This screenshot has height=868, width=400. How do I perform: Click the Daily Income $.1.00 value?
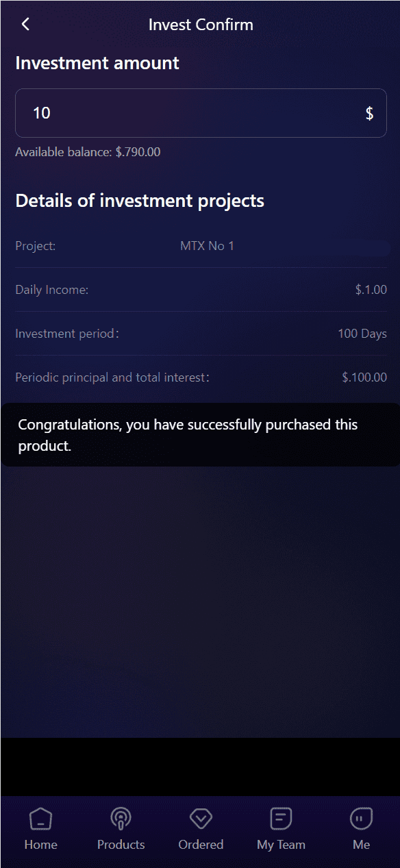point(371,290)
